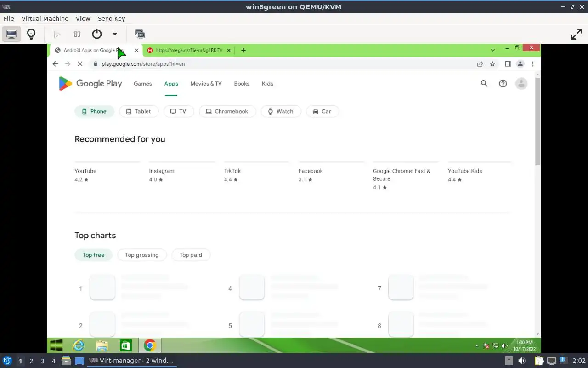Viewport: 588px width, 368px height.
Task: Select the Top grossing chart
Action: (x=141, y=255)
